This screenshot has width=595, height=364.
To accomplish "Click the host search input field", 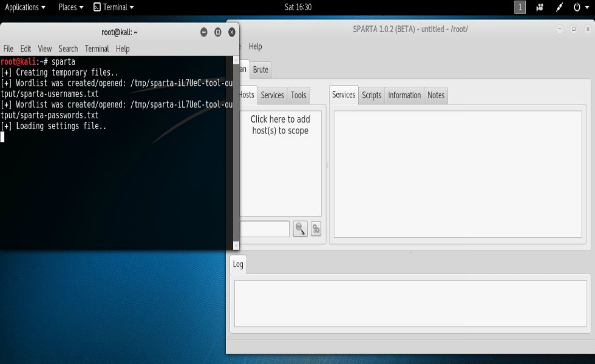I will (x=265, y=229).
